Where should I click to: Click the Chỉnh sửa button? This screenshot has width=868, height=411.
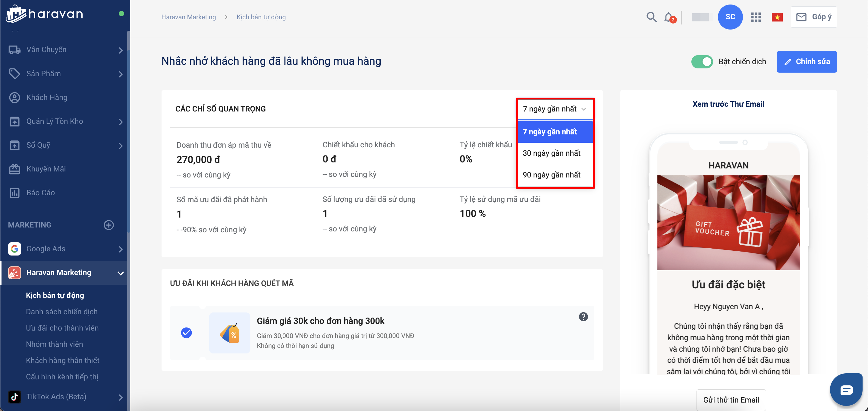click(x=806, y=62)
